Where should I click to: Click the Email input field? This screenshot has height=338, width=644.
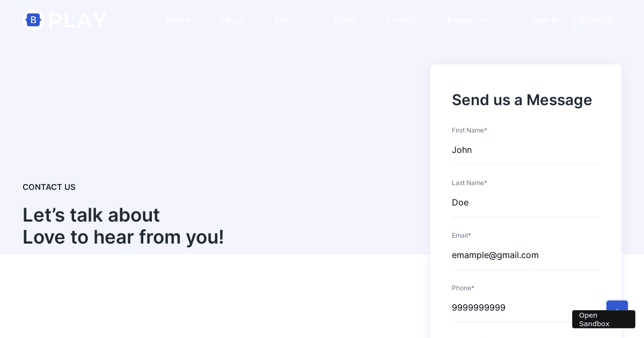point(526,255)
